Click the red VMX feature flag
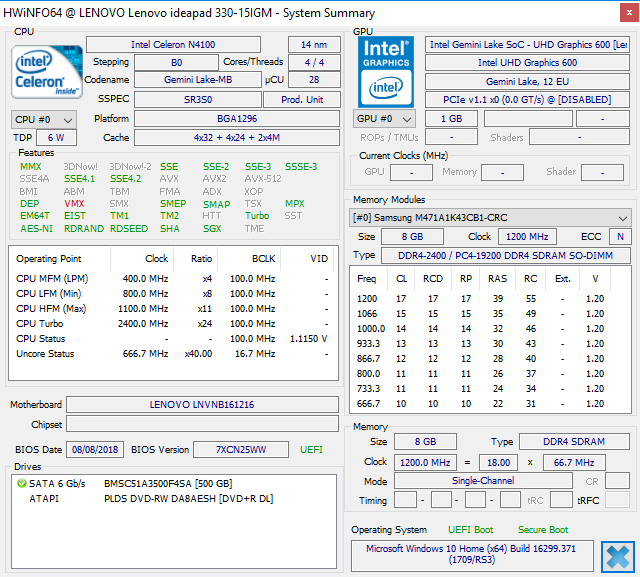This screenshot has height=577, width=640. click(74, 204)
